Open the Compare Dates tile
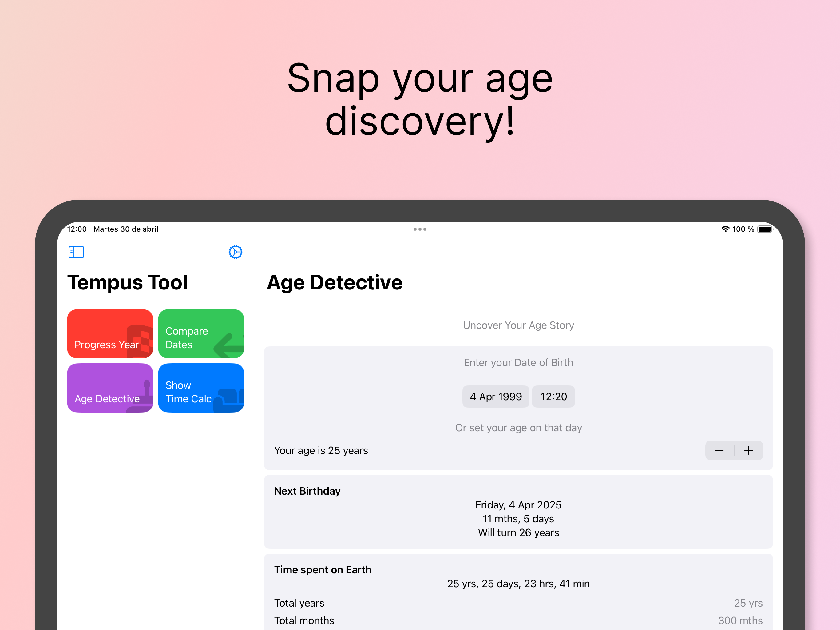Screen dimensions: 840x630 coord(200,334)
